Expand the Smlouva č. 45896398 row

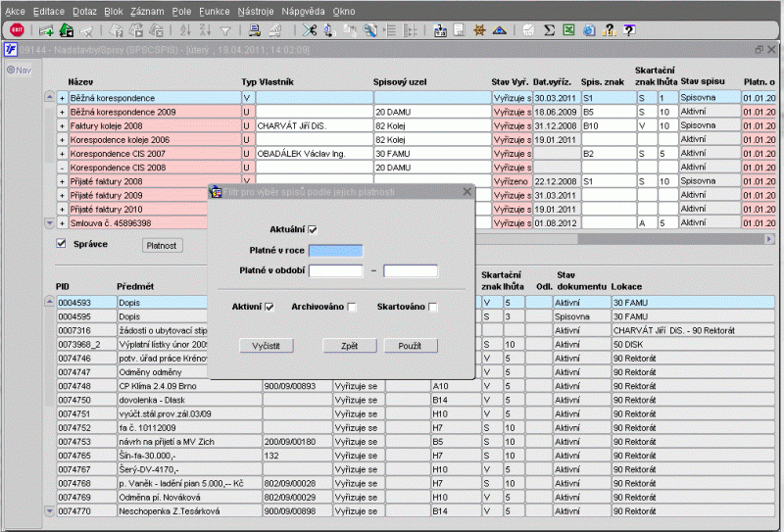click(x=62, y=223)
